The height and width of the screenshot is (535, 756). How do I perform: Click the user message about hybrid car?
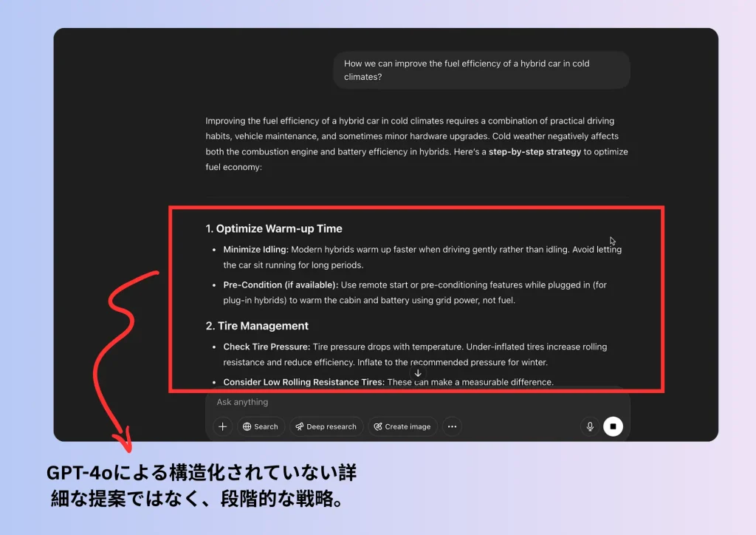click(481, 70)
